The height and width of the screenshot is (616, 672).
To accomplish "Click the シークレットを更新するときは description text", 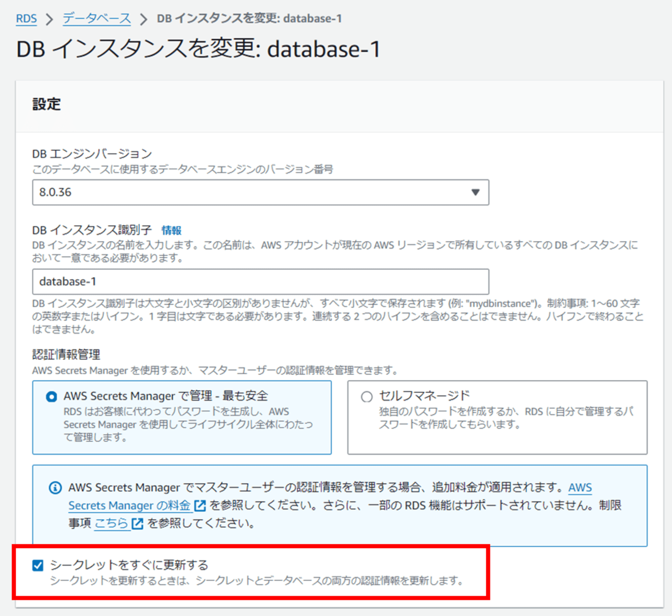I will (257, 581).
